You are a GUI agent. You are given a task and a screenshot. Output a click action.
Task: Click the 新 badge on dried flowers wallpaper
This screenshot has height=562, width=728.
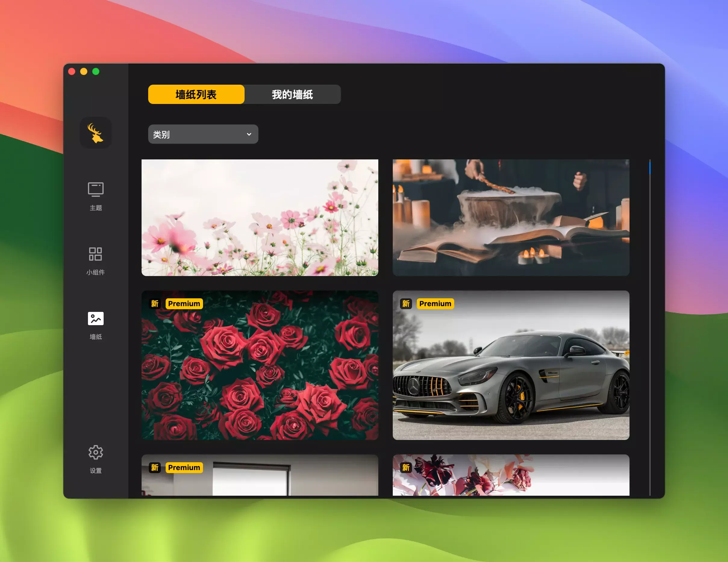[x=406, y=467]
